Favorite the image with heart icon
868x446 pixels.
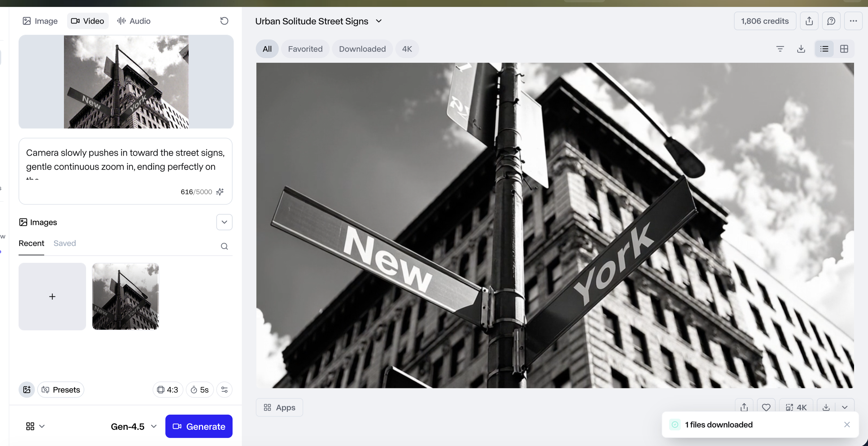(766, 407)
